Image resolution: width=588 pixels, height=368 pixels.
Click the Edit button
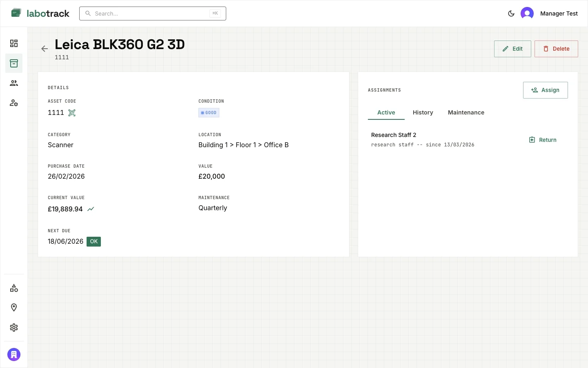(512, 49)
